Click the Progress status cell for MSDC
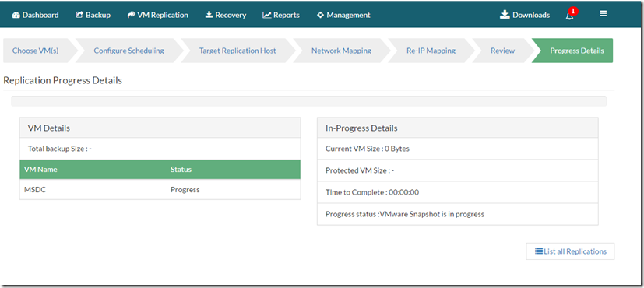 pyautogui.click(x=185, y=190)
